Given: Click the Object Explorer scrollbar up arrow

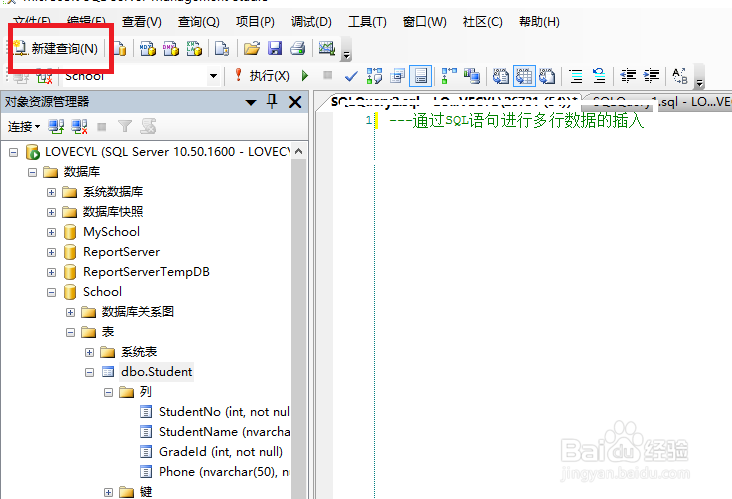Looking at the screenshot, I should tap(299, 151).
